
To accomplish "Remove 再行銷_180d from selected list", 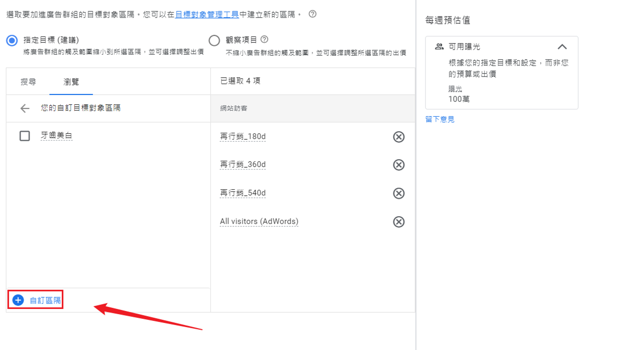I will coord(398,137).
